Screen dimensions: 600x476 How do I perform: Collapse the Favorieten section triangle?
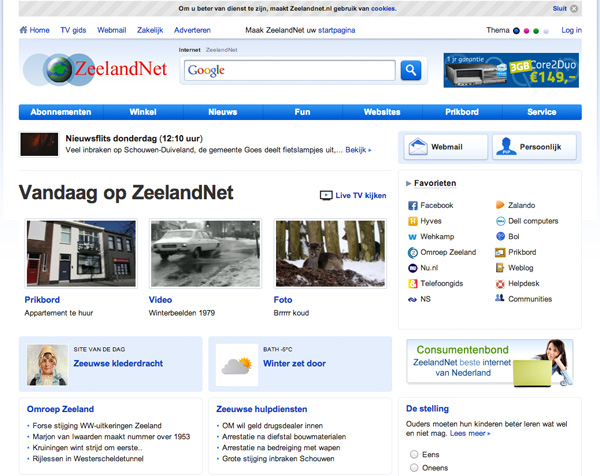pos(409,184)
